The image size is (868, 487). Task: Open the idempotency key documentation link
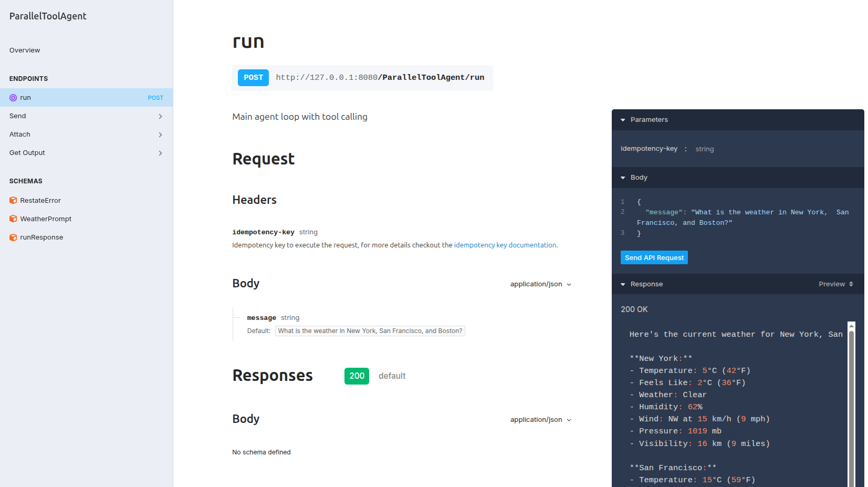coord(505,245)
